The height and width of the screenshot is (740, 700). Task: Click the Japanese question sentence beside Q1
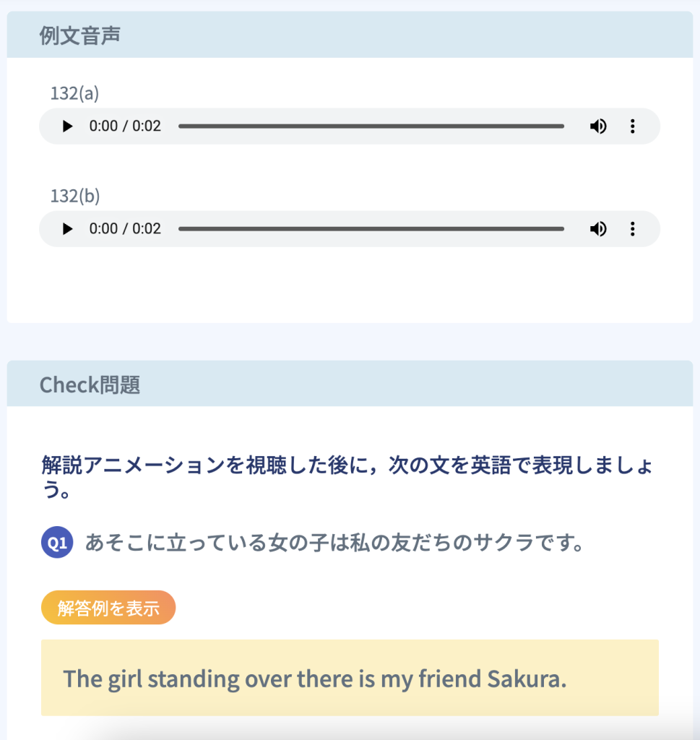pos(334,543)
